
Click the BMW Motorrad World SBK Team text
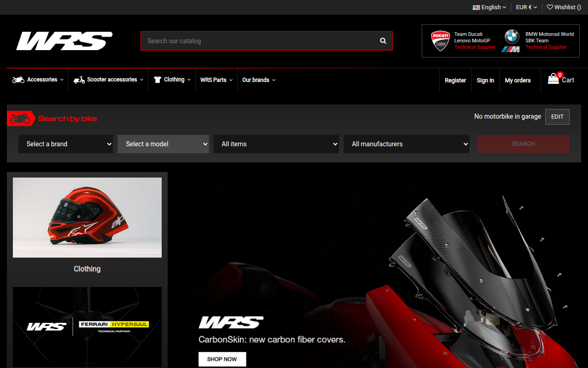click(x=549, y=37)
